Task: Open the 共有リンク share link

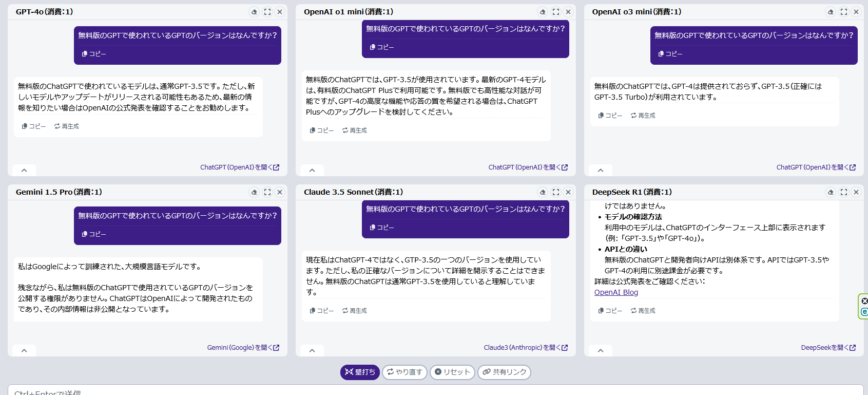Action: 504,372
